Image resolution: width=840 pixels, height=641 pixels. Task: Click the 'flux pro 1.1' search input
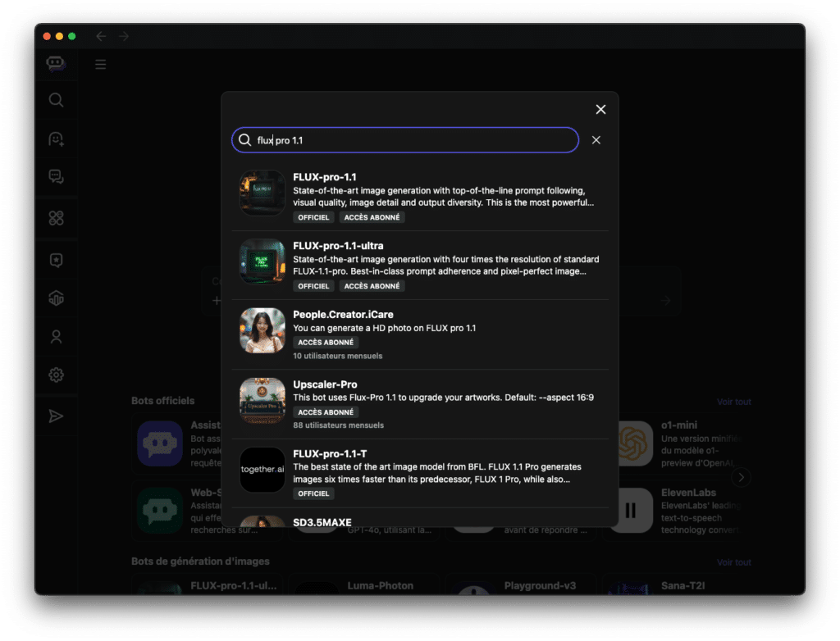(x=405, y=140)
